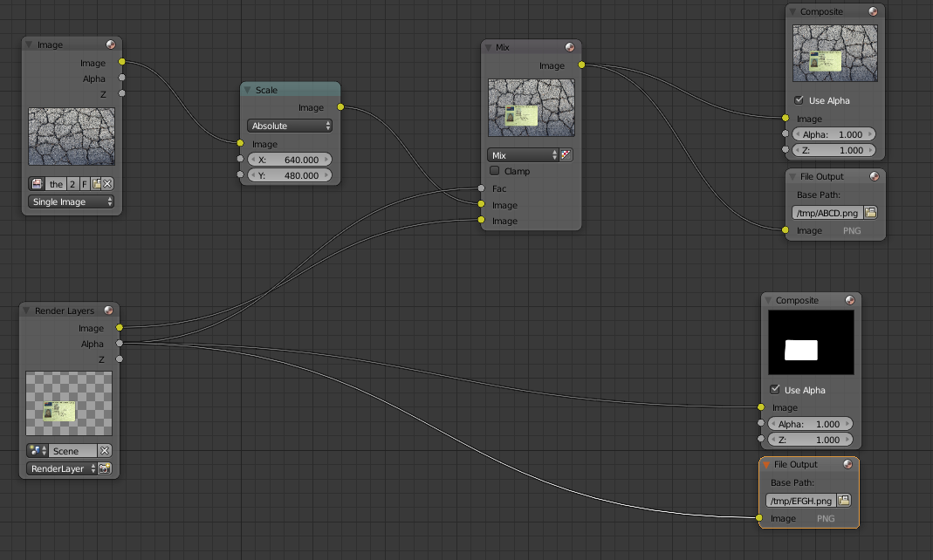Click Render Layers preview thumbnail
The width and height of the screenshot is (933, 560).
tap(69, 404)
